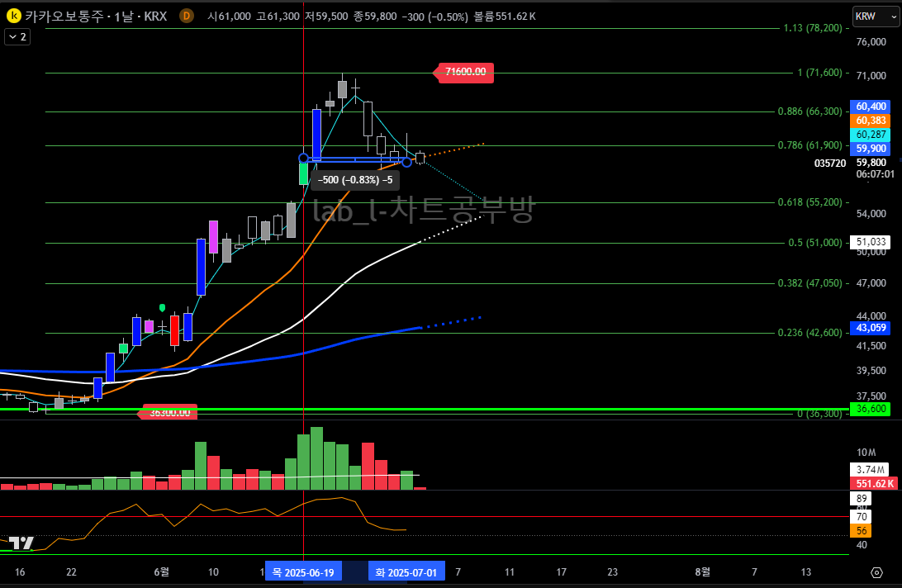Click the 60,400 blue price axis tag
Image resolution: width=902 pixels, height=588 pixels.
pos(870,107)
